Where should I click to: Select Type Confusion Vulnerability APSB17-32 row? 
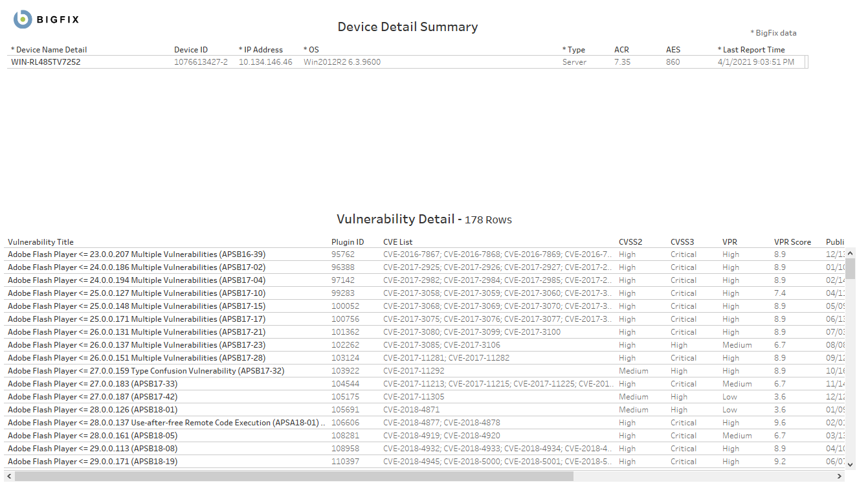coord(146,371)
